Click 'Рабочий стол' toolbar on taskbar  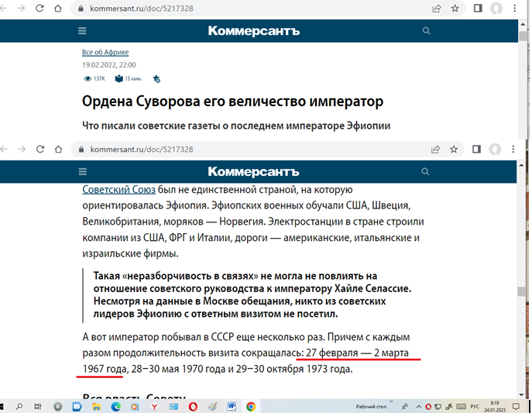coord(371,407)
